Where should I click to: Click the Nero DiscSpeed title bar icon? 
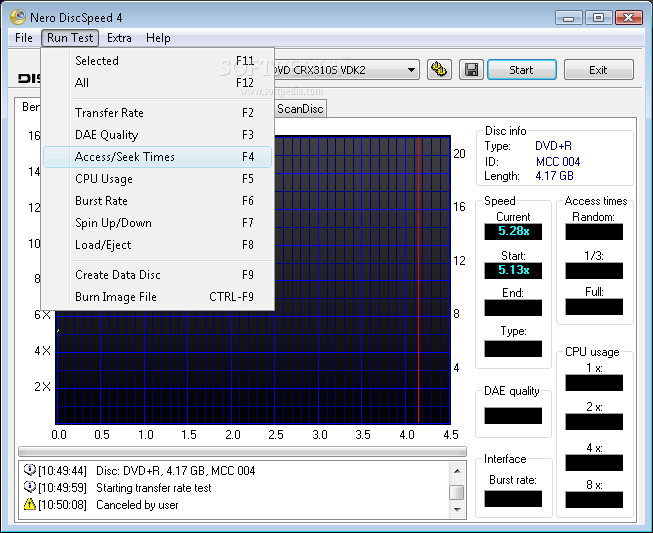(x=18, y=17)
